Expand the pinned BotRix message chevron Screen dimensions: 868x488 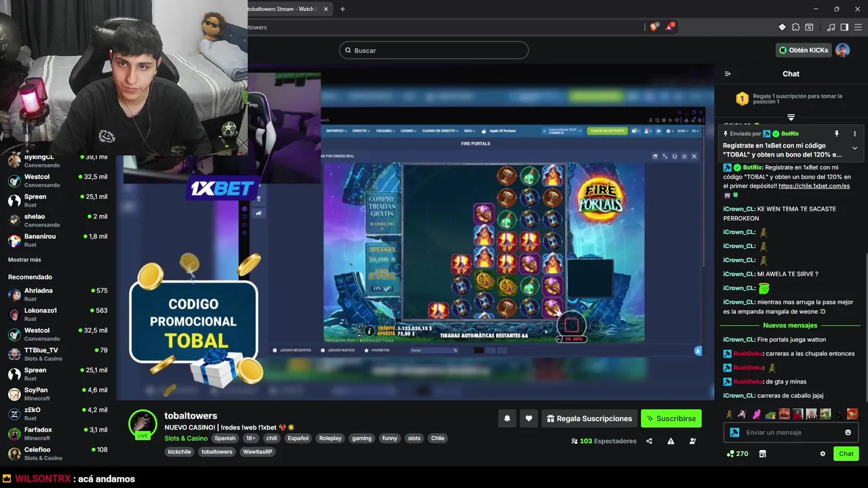854,148
